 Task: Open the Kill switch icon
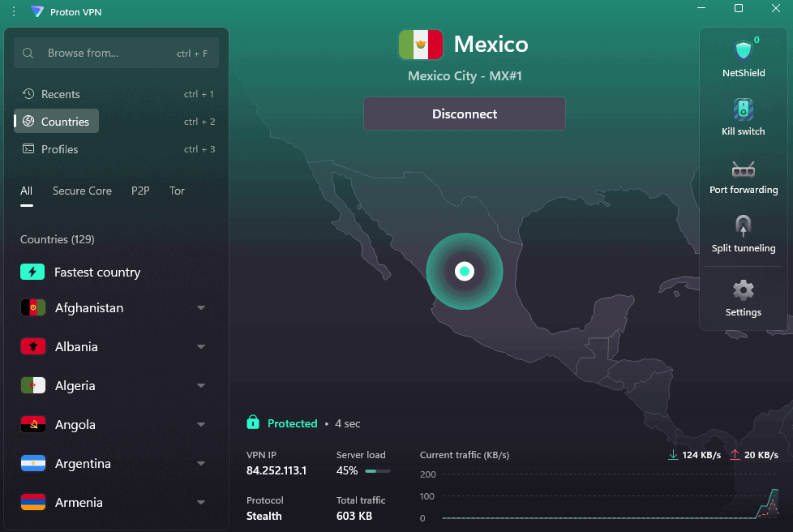click(x=743, y=109)
